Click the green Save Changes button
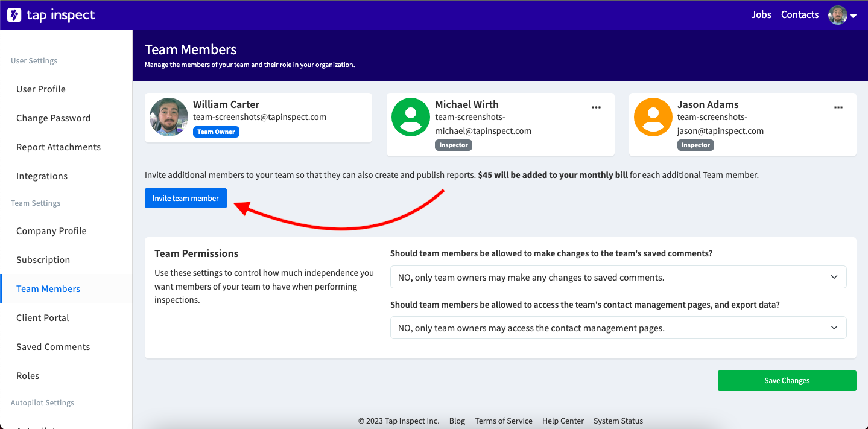Screen dimensions: 868x429 point(787,381)
